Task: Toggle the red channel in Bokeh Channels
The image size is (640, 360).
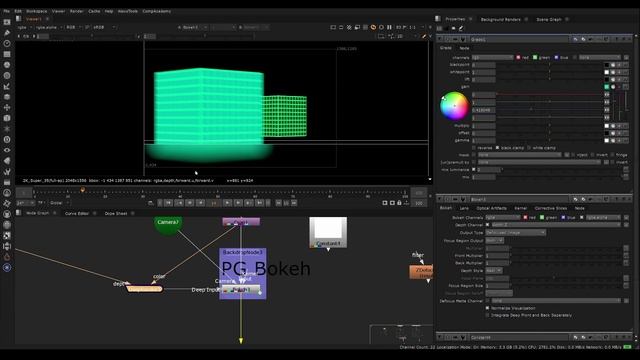Action: coord(525,218)
